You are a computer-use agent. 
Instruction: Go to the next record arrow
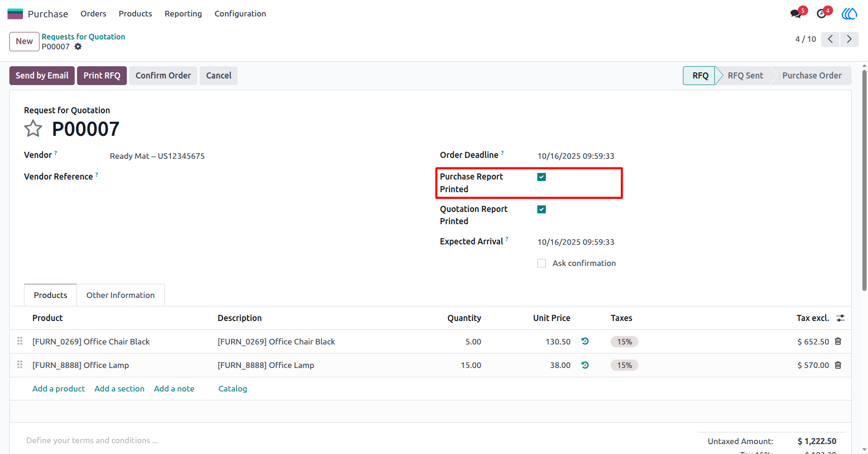tap(849, 39)
